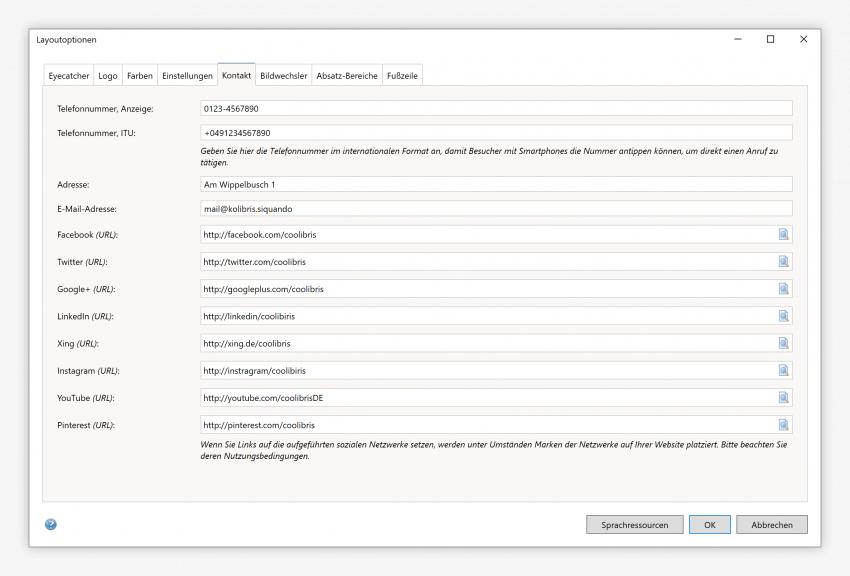Open link picker icon for LinkedIn URL
The width and height of the screenshot is (850, 576).
(x=783, y=316)
